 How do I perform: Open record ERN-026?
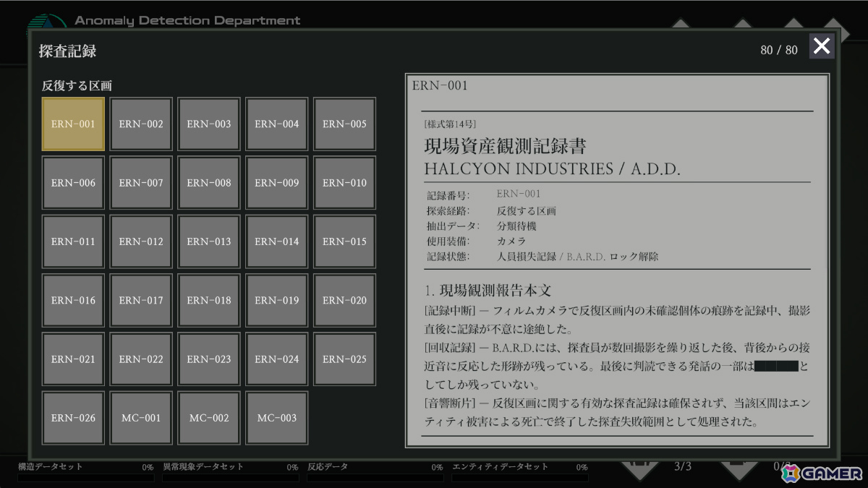(x=73, y=418)
